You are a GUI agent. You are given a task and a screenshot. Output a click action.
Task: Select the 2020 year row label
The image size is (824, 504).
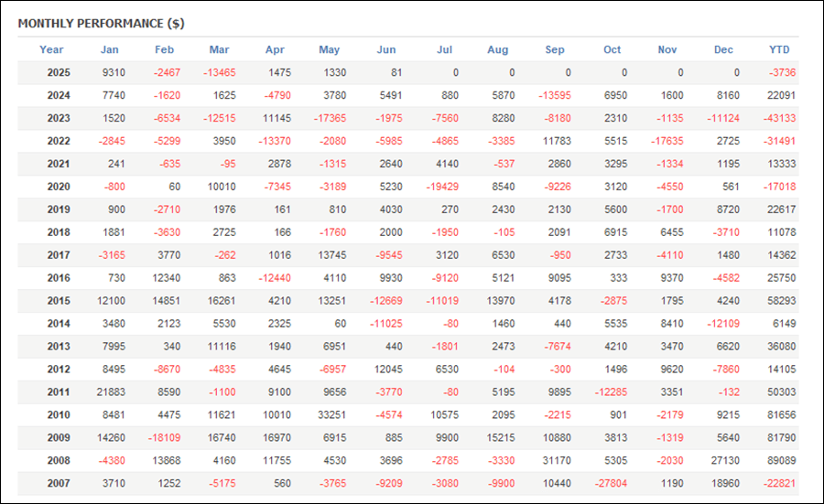tap(59, 187)
